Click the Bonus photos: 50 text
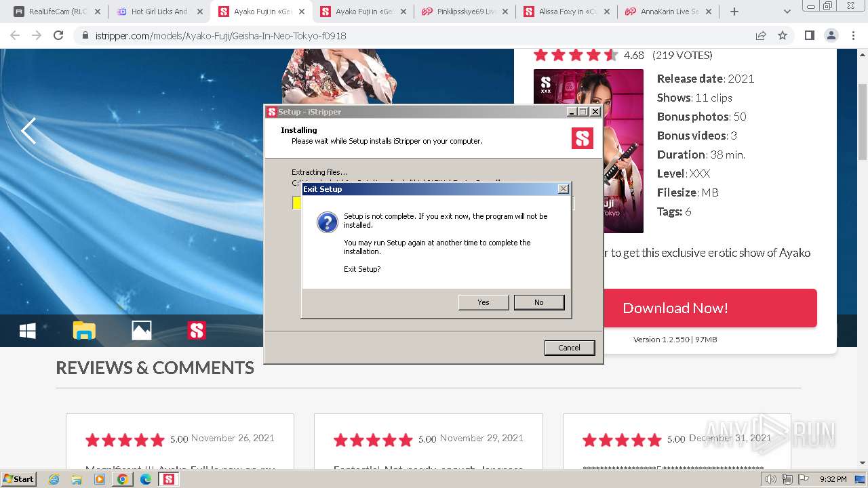Image resolution: width=868 pixels, height=488 pixels. click(701, 117)
